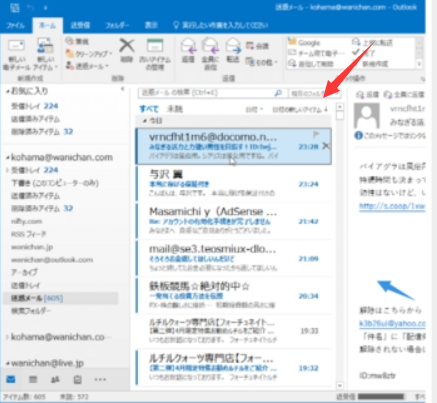Select the Done (完了) checkmark quick step

point(364,53)
